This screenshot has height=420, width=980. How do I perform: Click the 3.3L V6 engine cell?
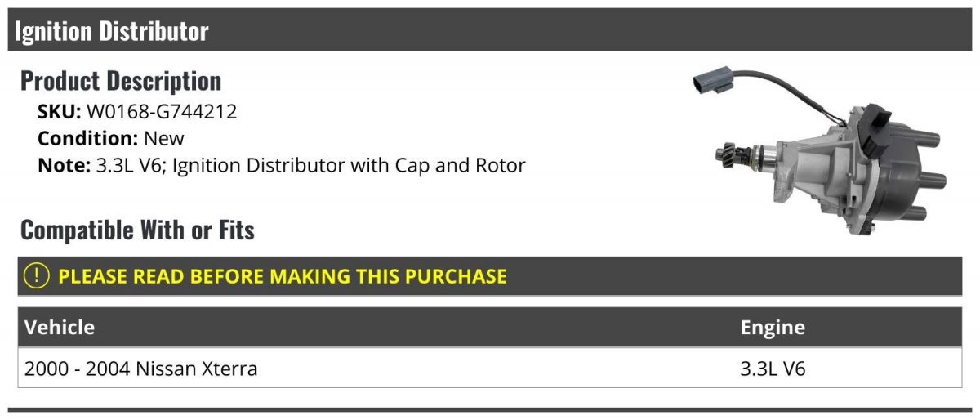[773, 369]
